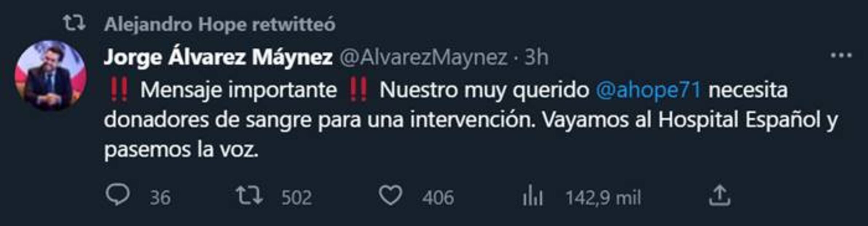This screenshot has width=868, height=226.
Task: Open Alejandro Hope retwitteó label
Action: point(219,24)
